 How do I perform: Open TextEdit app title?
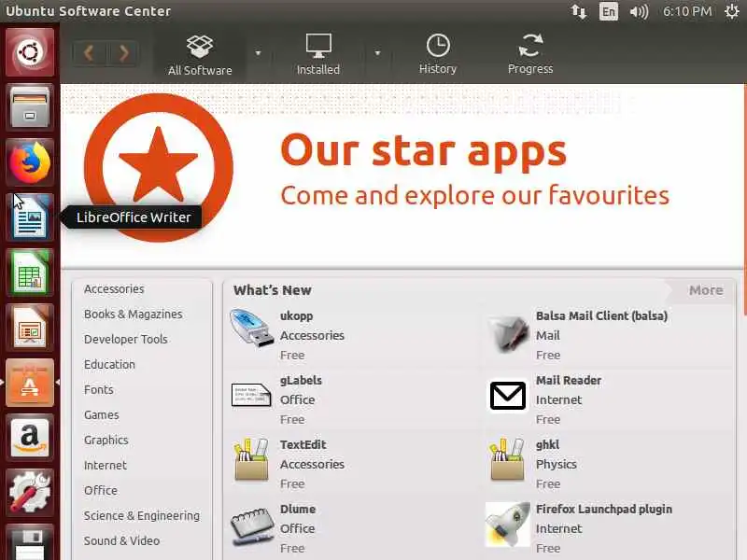(x=303, y=445)
